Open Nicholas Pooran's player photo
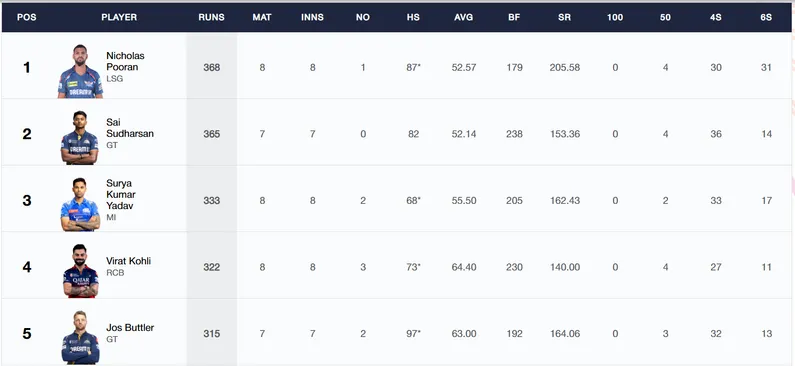795x366 pixels. 80,71
